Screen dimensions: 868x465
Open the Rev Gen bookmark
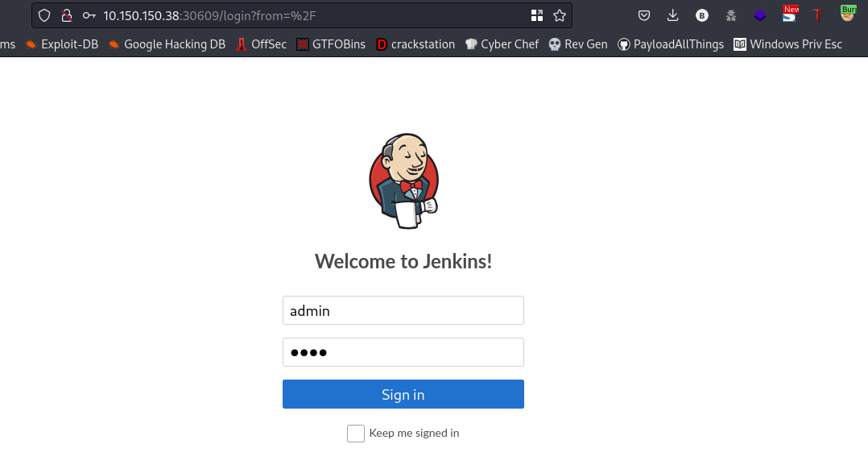pyautogui.click(x=578, y=44)
